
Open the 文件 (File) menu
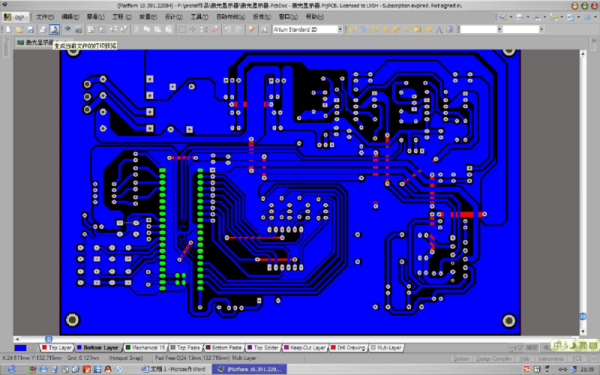45,17
